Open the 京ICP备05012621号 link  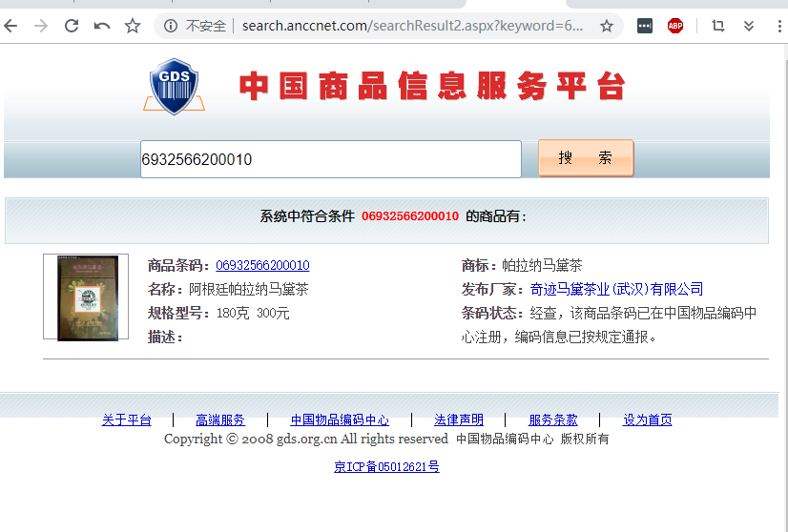(x=386, y=467)
